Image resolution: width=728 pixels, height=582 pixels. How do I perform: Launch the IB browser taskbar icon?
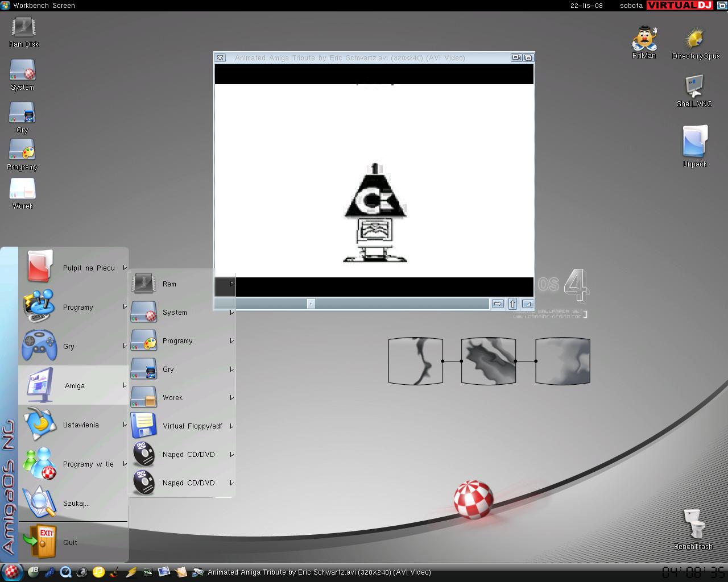coord(34,572)
